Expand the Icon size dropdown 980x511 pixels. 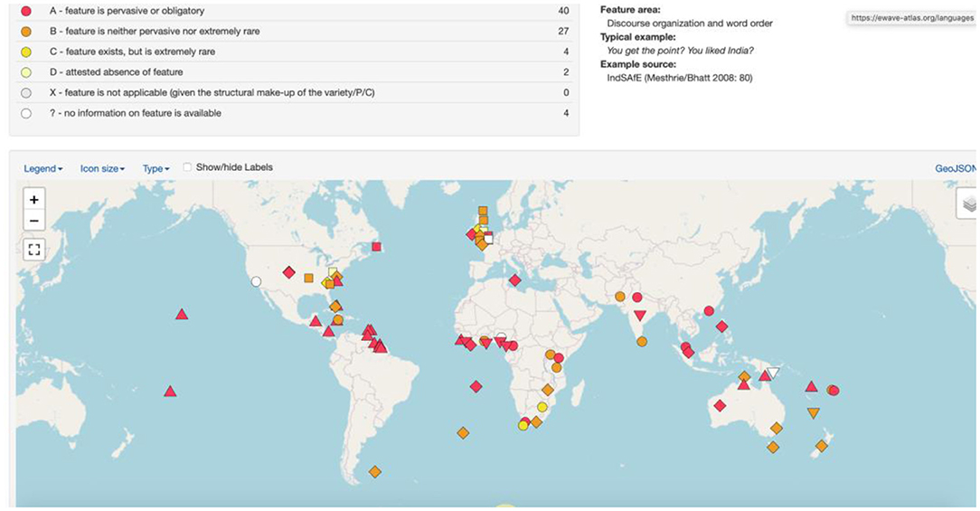tap(102, 169)
